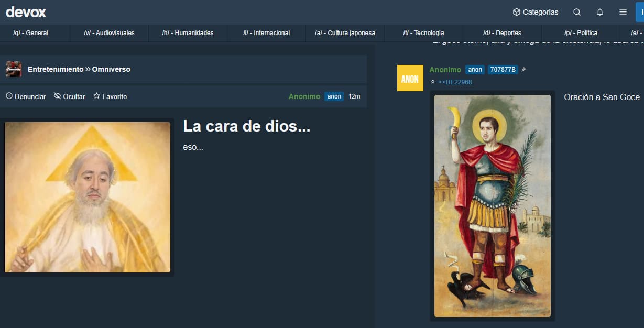
Task: Click comment author Anonimo name
Action: 445,70
